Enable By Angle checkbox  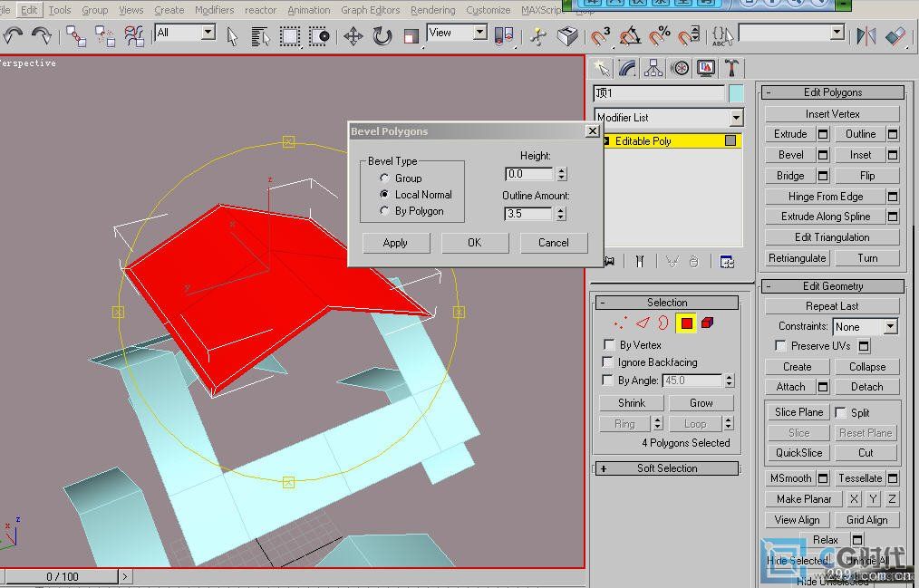pos(609,380)
